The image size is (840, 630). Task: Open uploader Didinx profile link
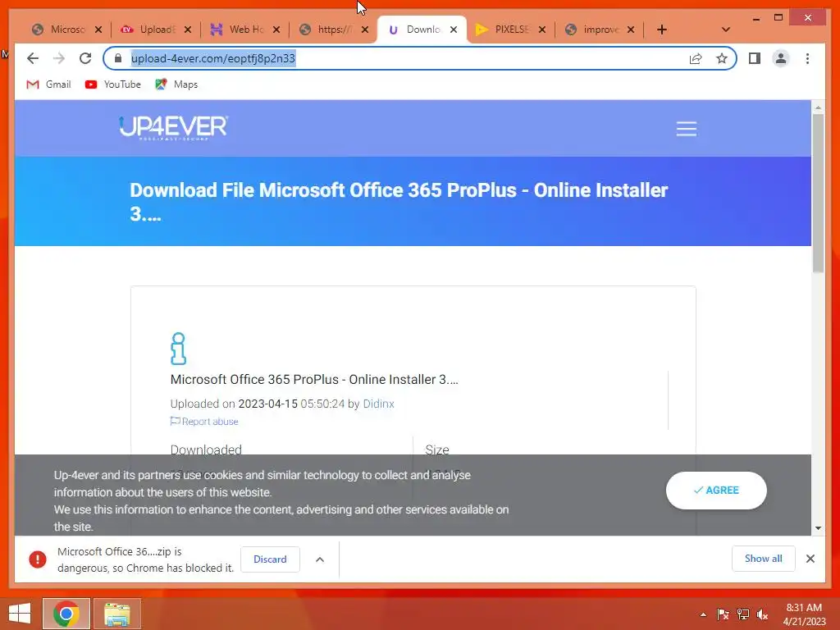[x=378, y=404]
